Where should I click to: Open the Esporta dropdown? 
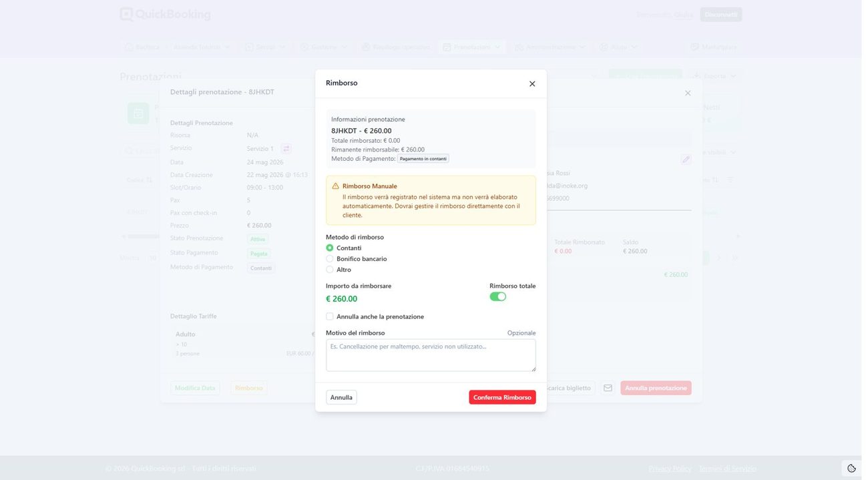[x=714, y=76]
